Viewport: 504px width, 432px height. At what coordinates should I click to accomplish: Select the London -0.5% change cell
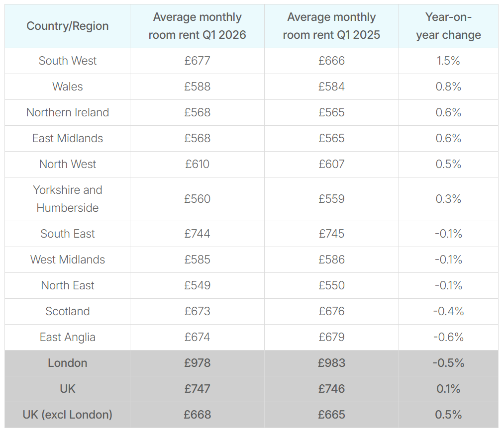coord(448,363)
